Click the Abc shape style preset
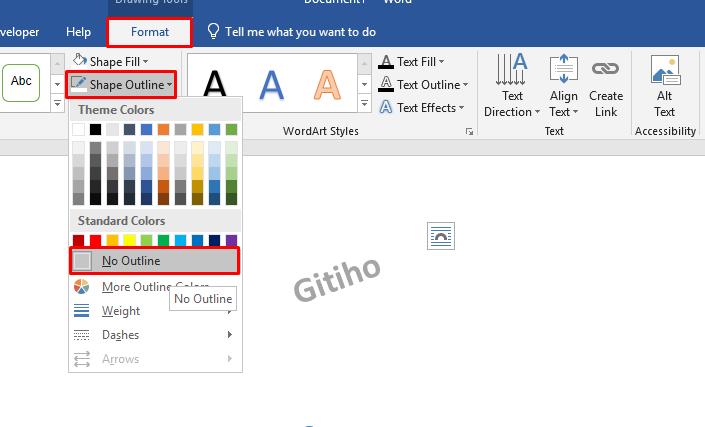Image resolution: width=705 pixels, height=427 pixels. pos(21,82)
